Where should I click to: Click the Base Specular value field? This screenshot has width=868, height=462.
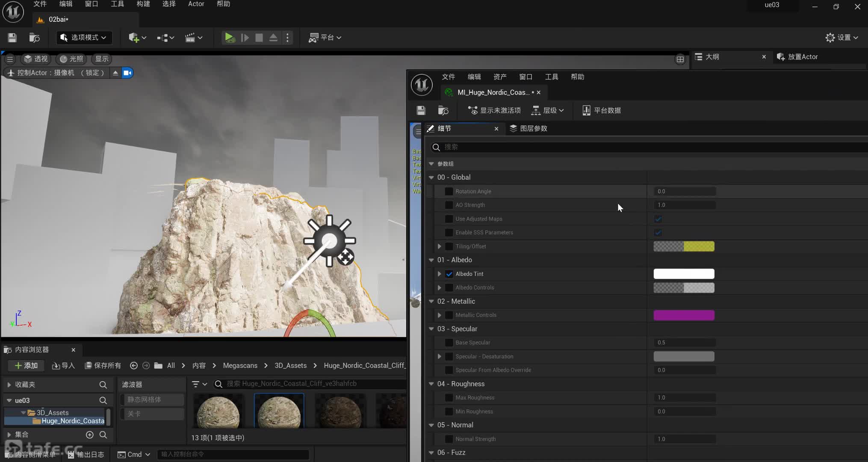click(685, 343)
